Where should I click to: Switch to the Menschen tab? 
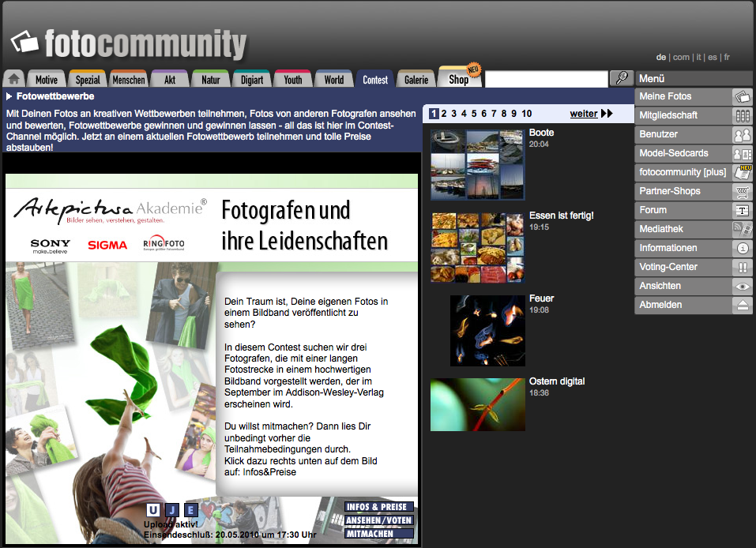(x=129, y=80)
